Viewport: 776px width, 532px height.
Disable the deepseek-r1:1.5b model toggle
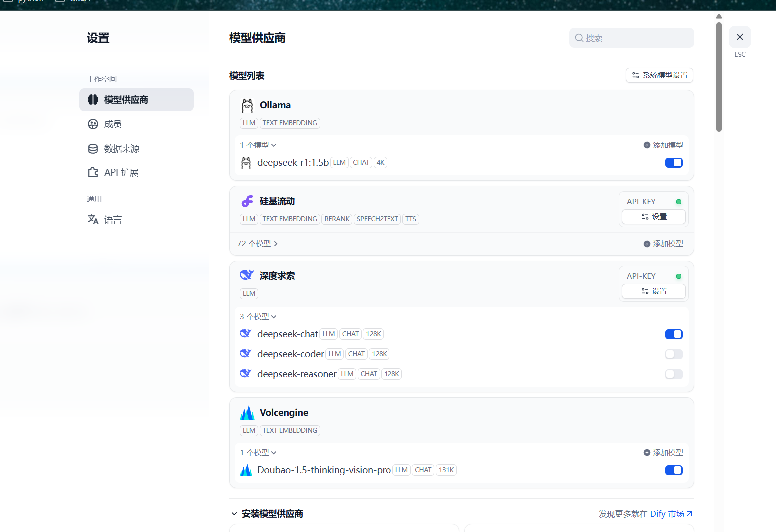(674, 163)
